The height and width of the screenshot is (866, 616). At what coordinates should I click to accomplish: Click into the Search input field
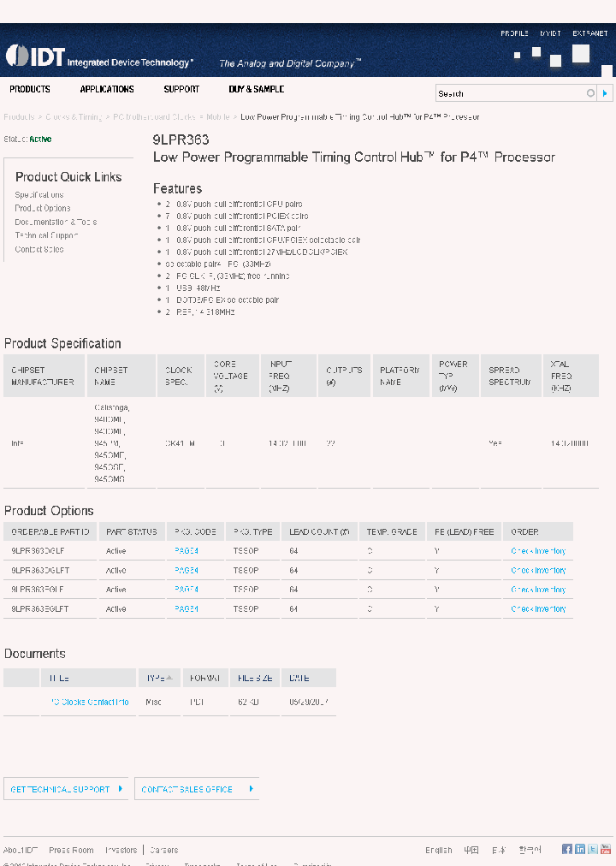click(x=511, y=93)
